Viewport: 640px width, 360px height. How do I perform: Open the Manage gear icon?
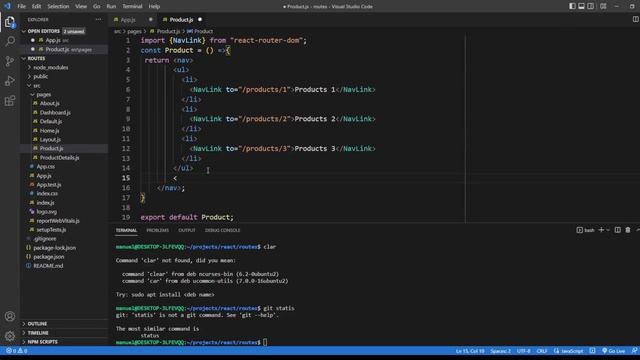pyautogui.click(x=10, y=336)
